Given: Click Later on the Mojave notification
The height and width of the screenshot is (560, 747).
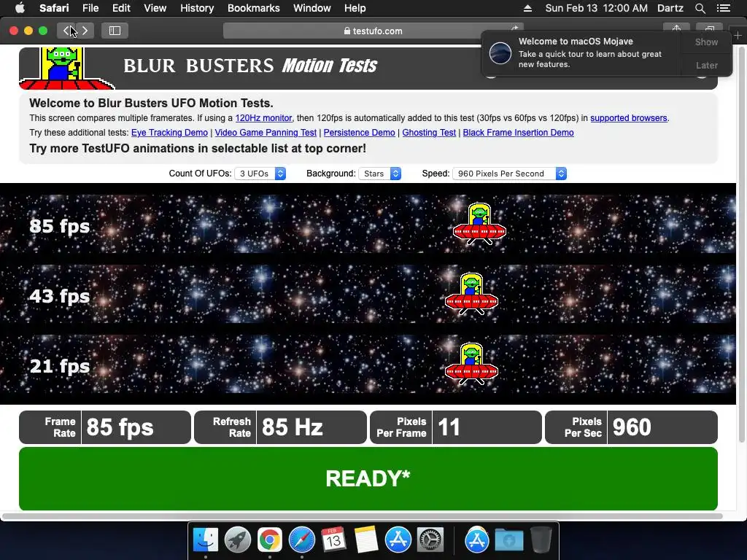Looking at the screenshot, I should pos(706,65).
